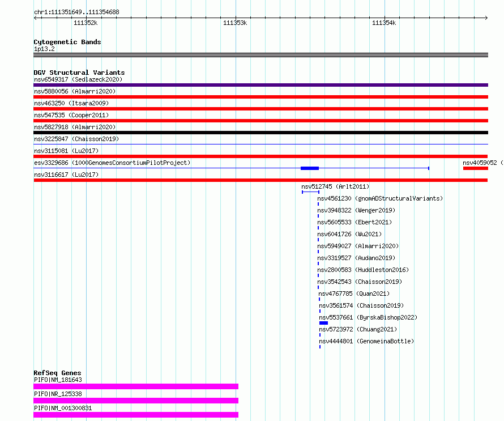Click the nsv5827918 (Almarri2020) label
Image resolution: width=504 pixels, height=421 pixels.
[x=75, y=127]
